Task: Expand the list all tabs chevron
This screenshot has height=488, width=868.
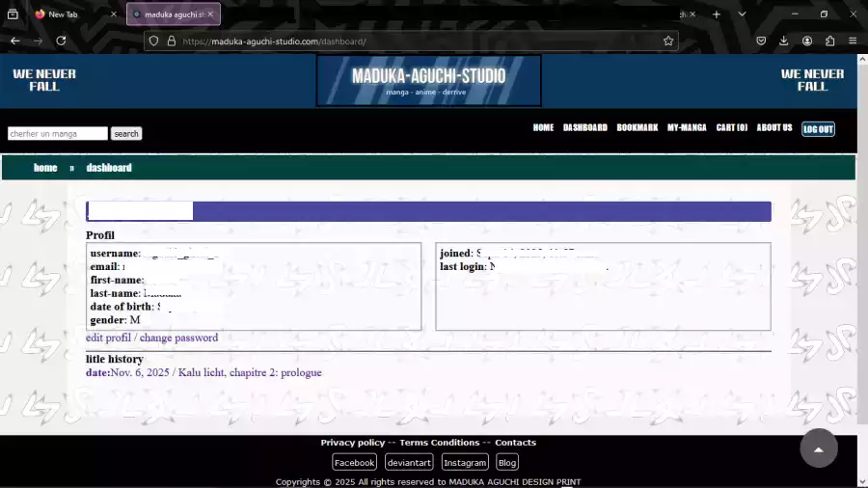Action: pos(742,14)
